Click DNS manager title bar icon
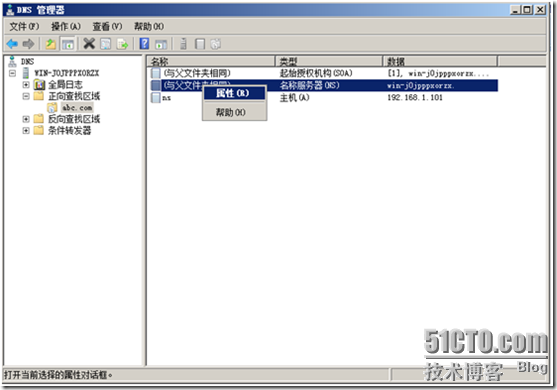The image size is (557, 390). [x=10, y=10]
